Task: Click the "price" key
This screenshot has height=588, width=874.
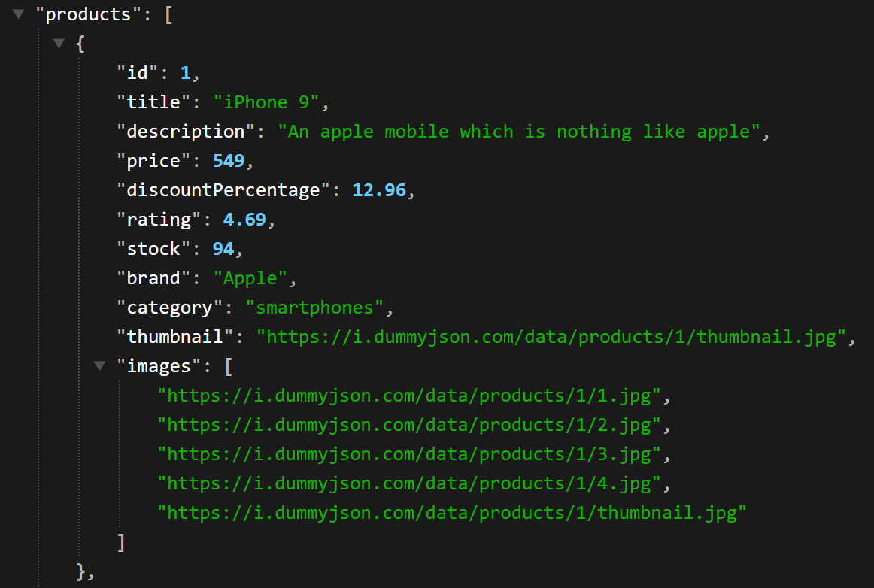Action: coord(153,160)
